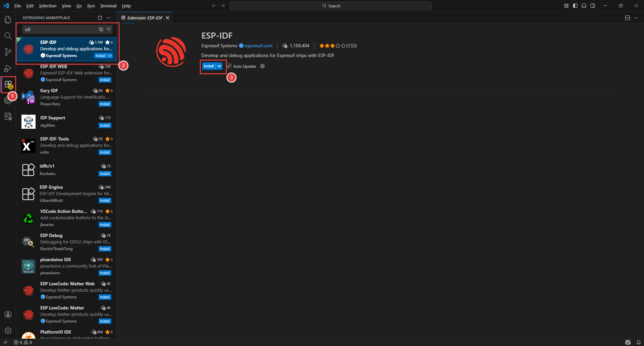Install pioarduino IDE extension
644x346 pixels.
[x=105, y=273]
